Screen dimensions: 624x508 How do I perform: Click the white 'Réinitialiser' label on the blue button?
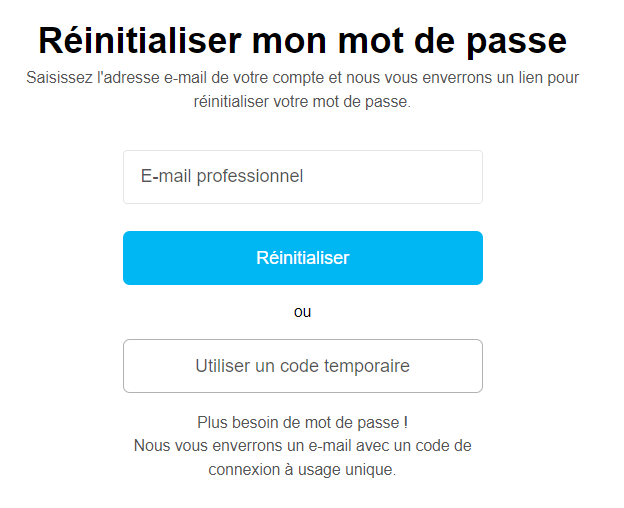tap(302, 258)
